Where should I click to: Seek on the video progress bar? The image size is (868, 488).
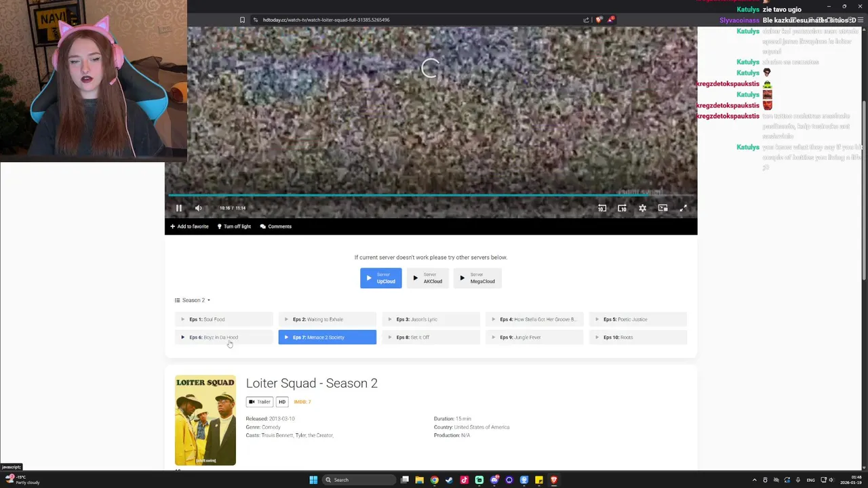(x=431, y=196)
